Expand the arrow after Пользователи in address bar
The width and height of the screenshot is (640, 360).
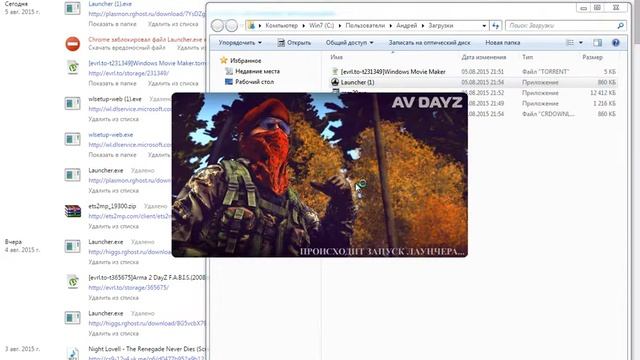point(391,25)
